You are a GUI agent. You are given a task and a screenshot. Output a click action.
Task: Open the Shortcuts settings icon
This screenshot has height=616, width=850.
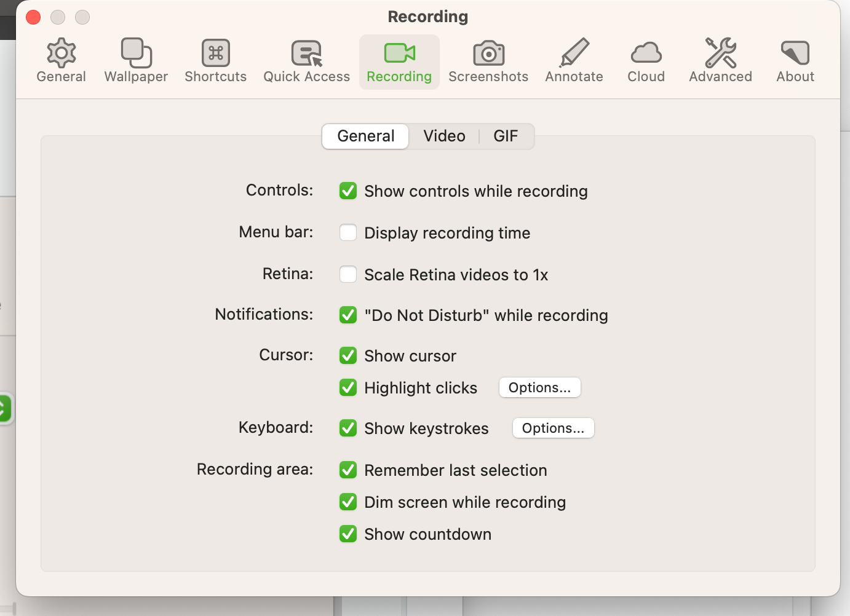click(215, 60)
